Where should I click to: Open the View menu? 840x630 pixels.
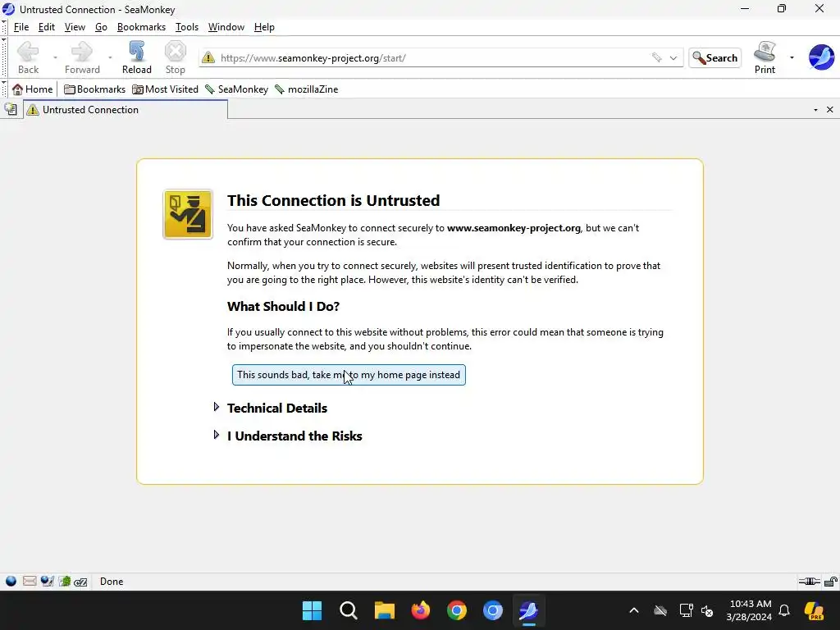pos(75,27)
